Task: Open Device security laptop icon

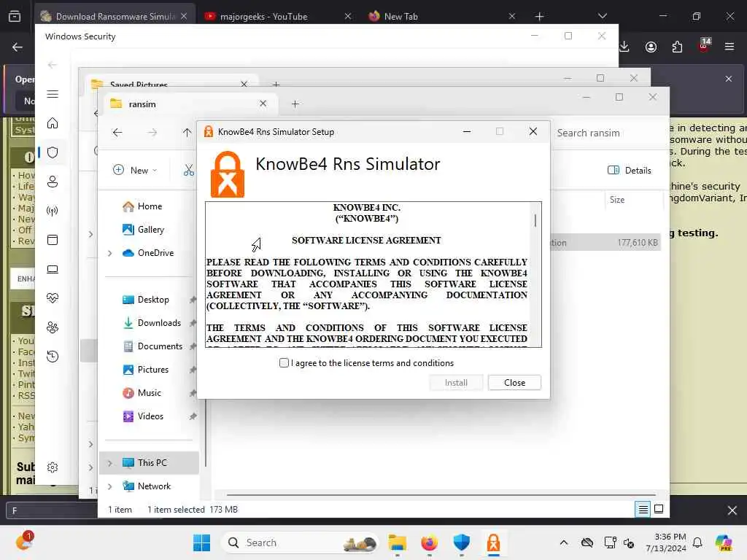Action: tap(53, 270)
